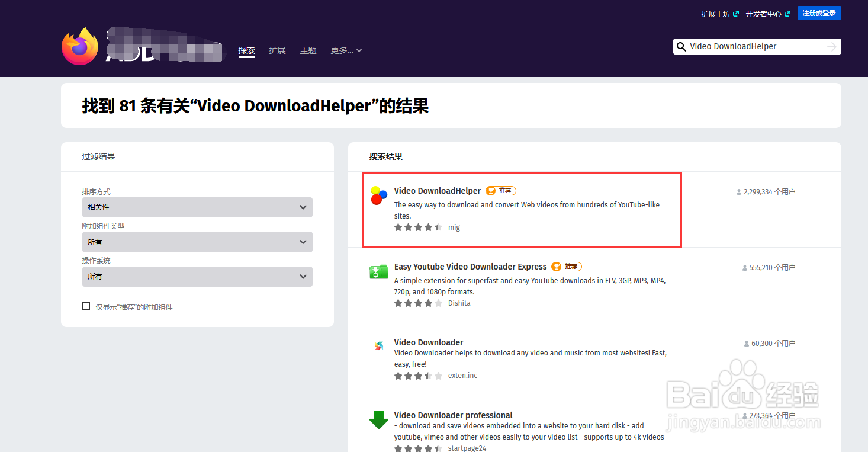Click the 注册或登录 button
The width and height of the screenshot is (868, 452).
tap(819, 13)
